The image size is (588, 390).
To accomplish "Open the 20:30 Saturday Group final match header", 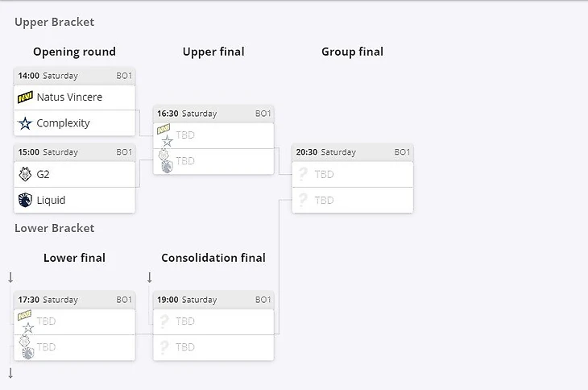I will pyautogui.click(x=352, y=152).
